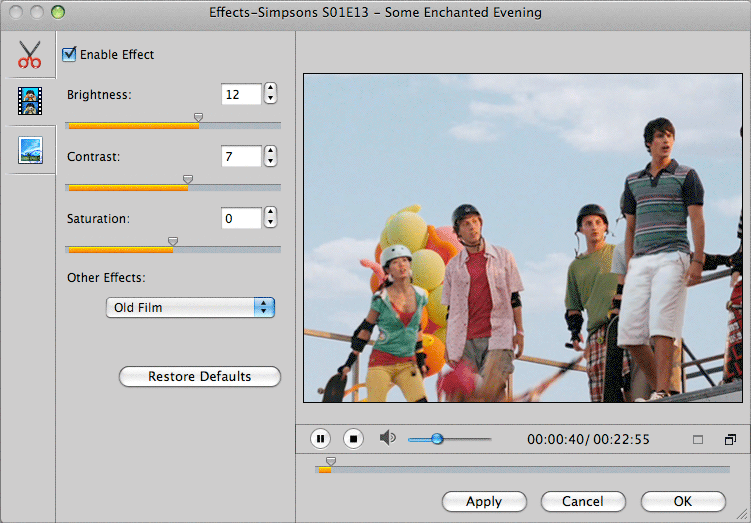Click the Brightness slider handle
The height and width of the screenshot is (523, 751).
(x=198, y=117)
